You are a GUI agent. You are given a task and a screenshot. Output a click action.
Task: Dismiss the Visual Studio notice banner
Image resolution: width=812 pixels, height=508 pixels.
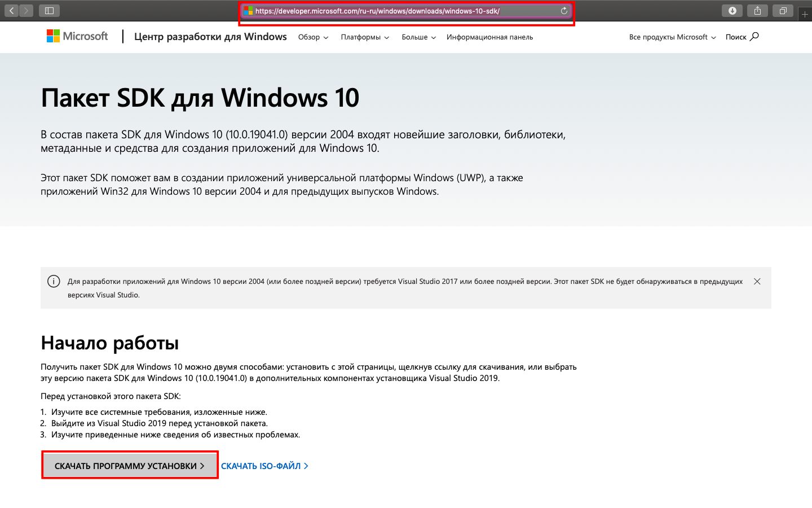point(757,281)
